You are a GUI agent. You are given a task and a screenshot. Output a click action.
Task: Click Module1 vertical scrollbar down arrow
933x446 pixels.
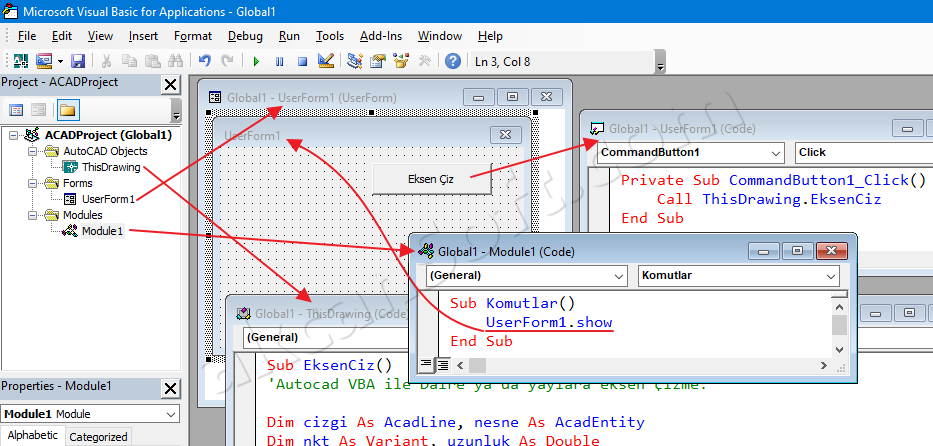[839, 350]
